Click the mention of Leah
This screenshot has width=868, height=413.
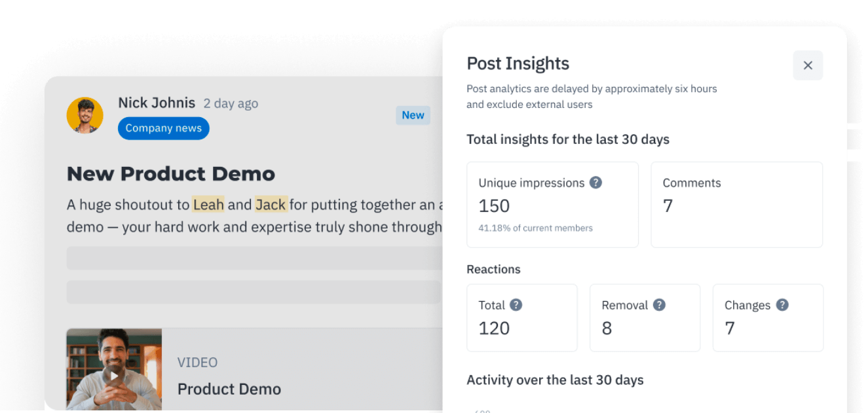[x=208, y=204]
